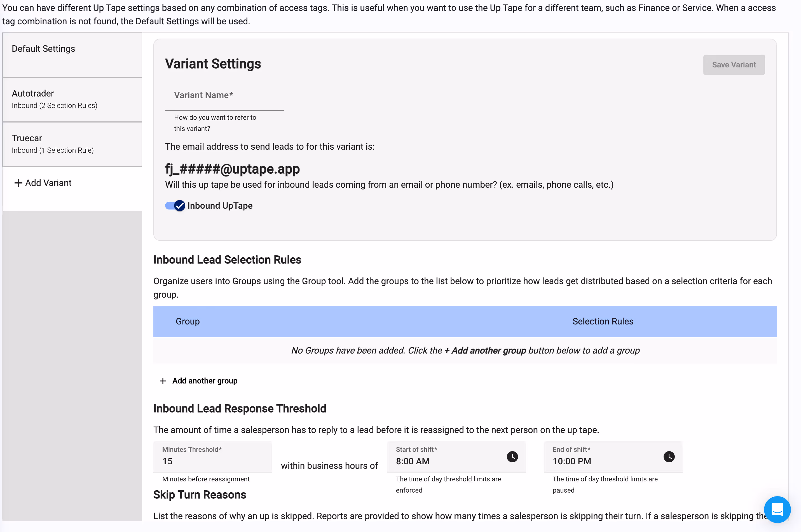
Task: Click the plus icon beside Add another group
Action: pos(163,381)
